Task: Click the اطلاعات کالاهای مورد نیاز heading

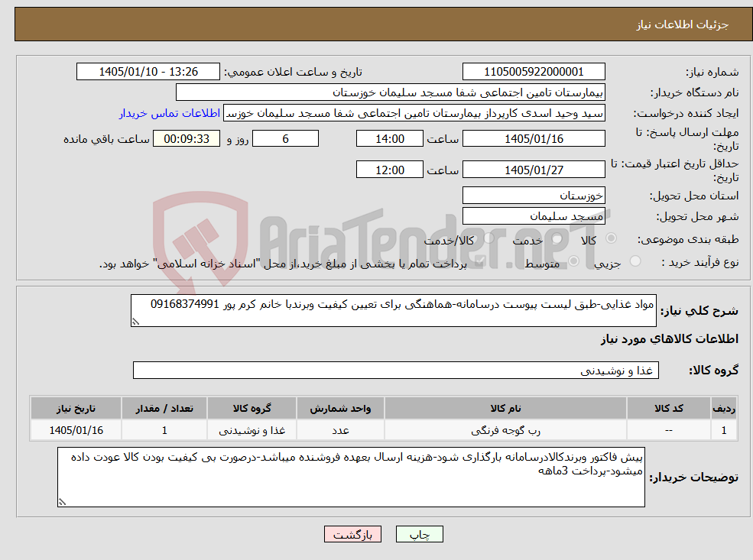Action: pos(670,339)
